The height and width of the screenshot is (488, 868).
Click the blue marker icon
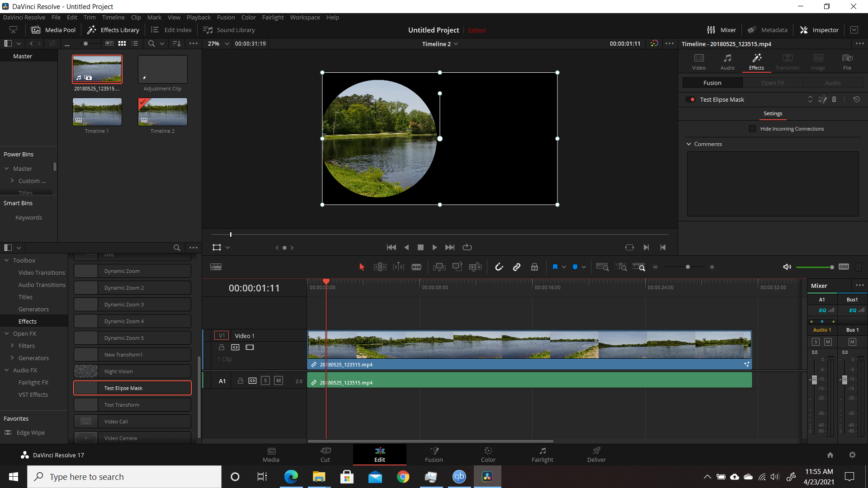coord(575,267)
